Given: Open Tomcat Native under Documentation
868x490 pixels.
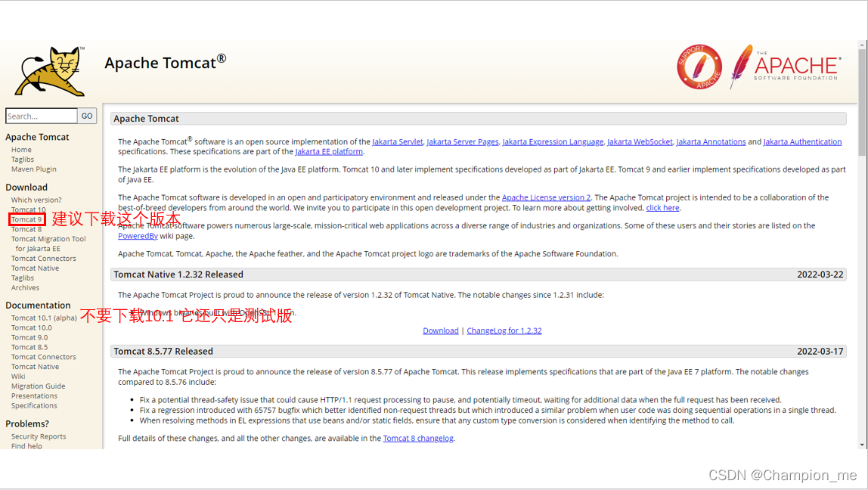Looking at the screenshot, I should [36, 367].
